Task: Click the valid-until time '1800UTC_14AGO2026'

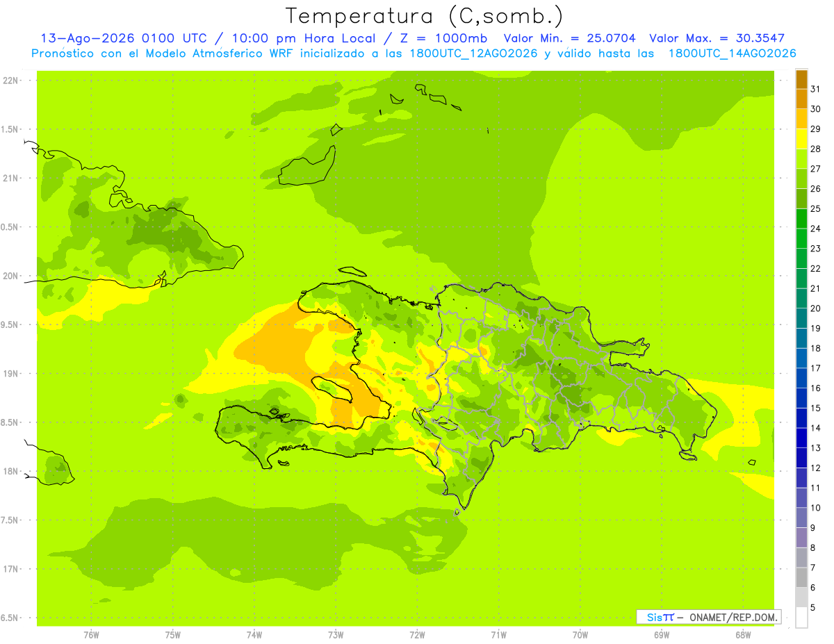Action: [x=733, y=53]
